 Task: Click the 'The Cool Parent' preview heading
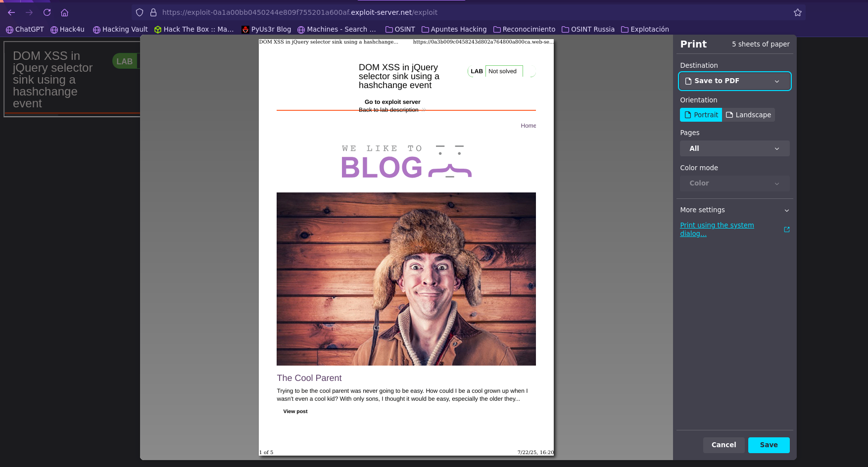(x=309, y=378)
